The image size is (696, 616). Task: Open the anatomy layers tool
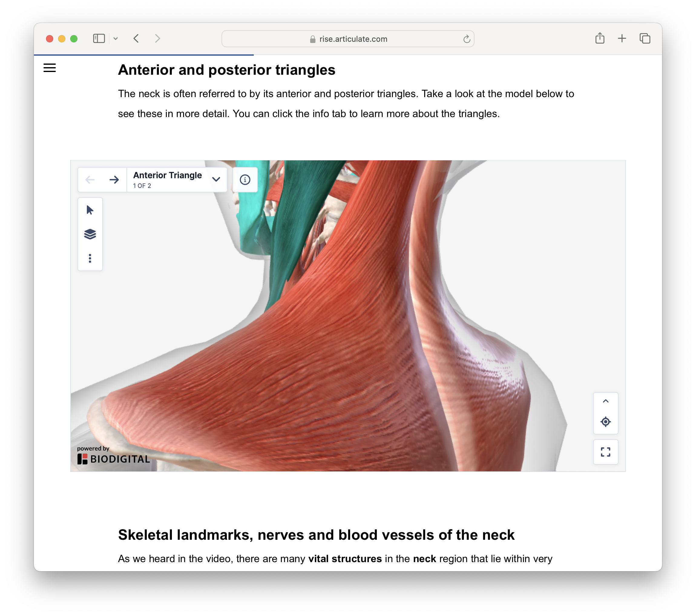[x=90, y=234]
